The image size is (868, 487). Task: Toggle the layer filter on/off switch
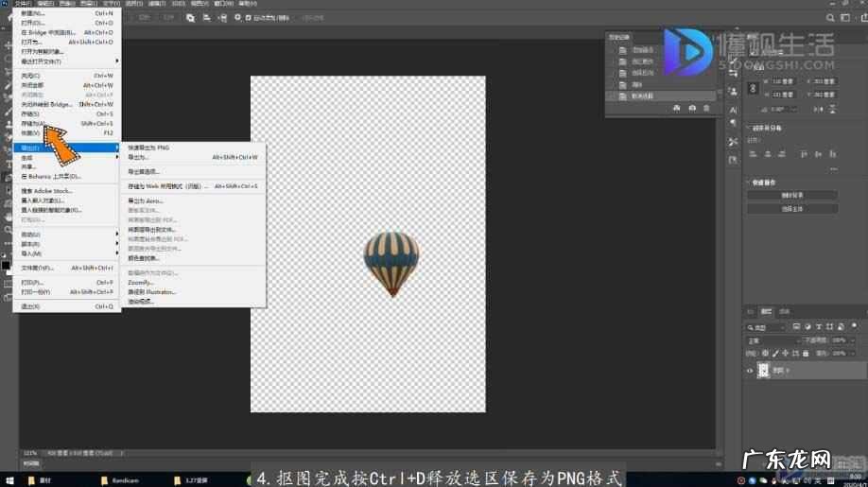pos(855,325)
